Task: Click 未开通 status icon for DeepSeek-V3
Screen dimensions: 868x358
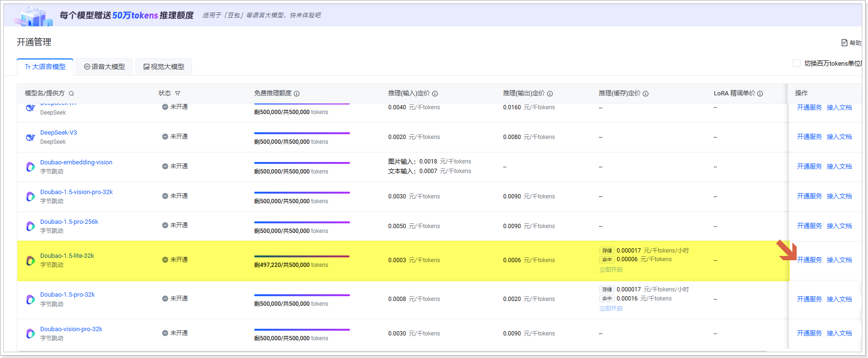Action: click(x=165, y=137)
